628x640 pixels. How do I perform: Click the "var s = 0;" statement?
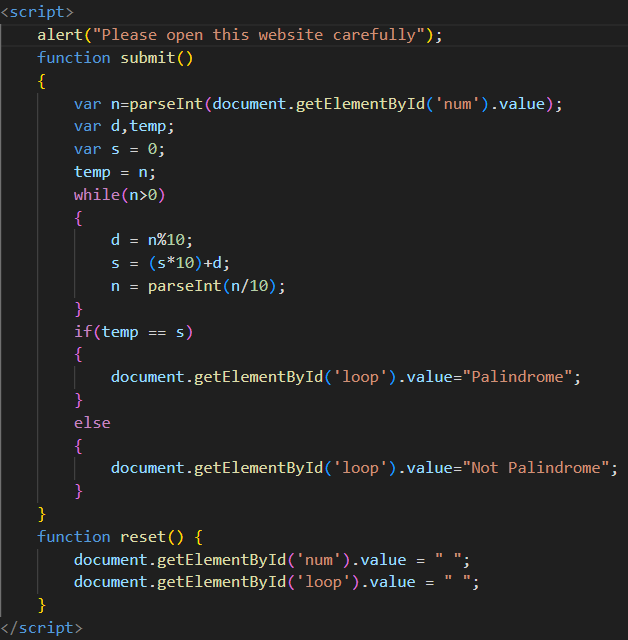(x=119, y=149)
